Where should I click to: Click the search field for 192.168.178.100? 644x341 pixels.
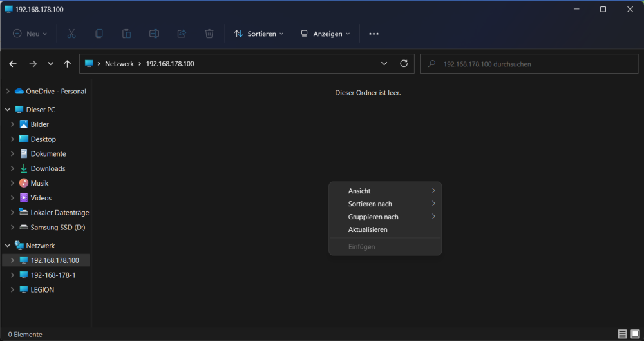[x=529, y=64]
